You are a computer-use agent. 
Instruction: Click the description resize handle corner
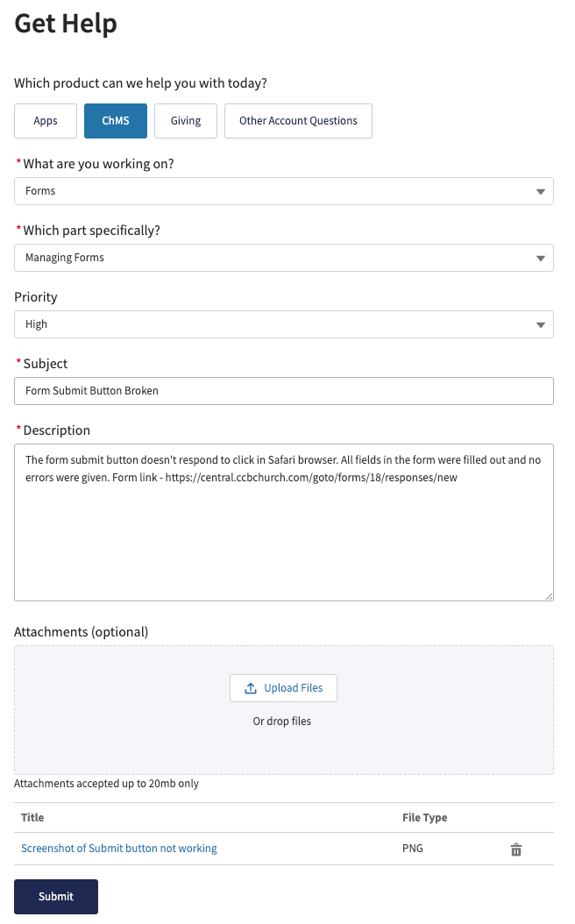[549, 596]
